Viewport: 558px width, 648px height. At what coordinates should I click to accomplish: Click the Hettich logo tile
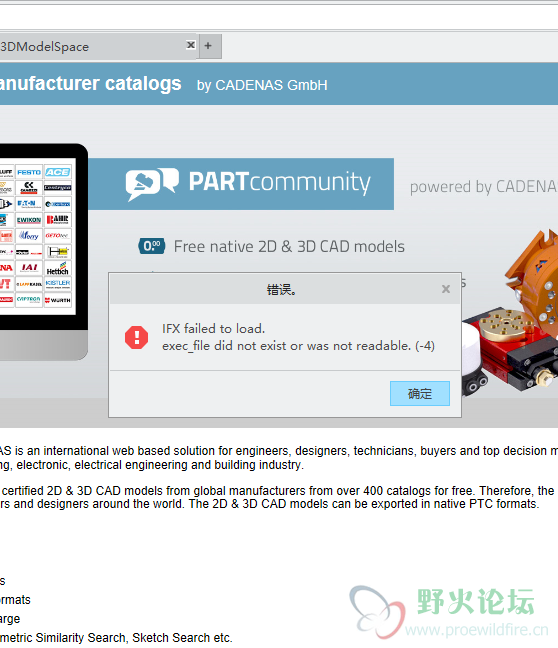[x=57, y=269]
